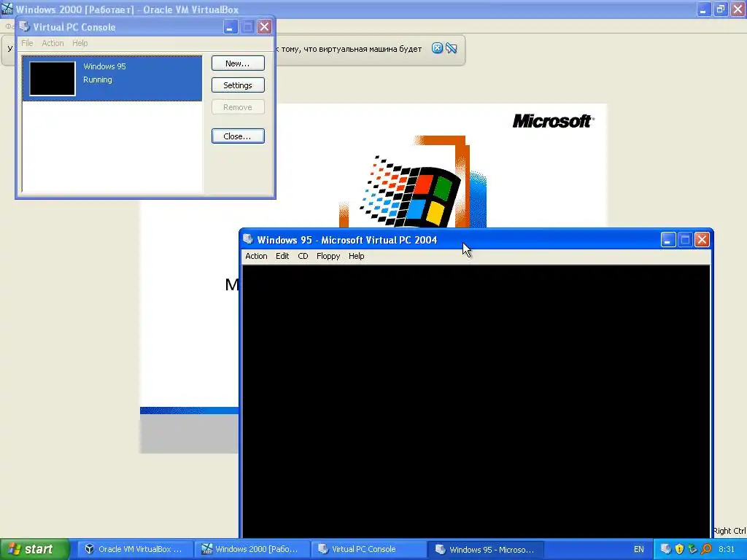The width and height of the screenshot is (747, 560).
Task: Open the Floppy menu in Virtual PC window
Action: (x=328, y=256)
